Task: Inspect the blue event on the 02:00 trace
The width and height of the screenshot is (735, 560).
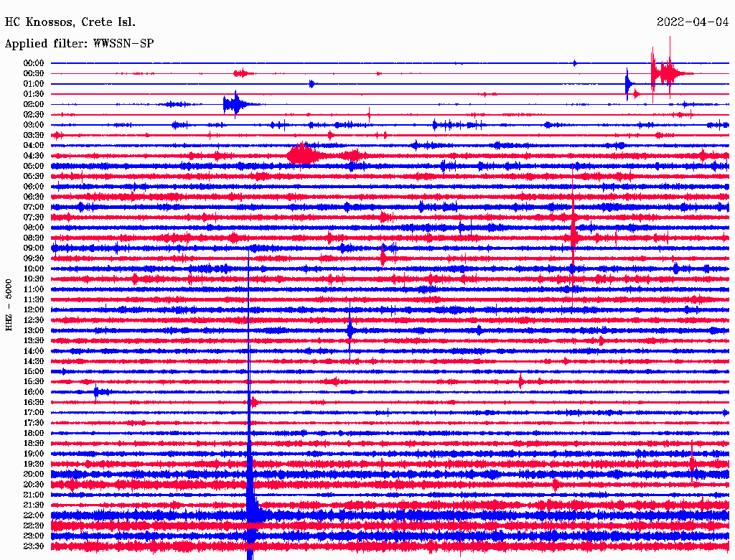Action: tap(233, 104)
